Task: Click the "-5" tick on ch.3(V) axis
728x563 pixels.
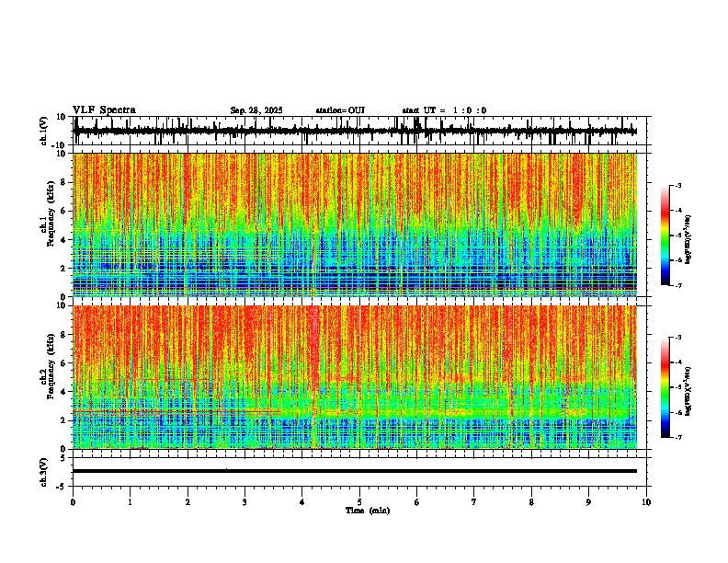Action: [x=63, y=487]
